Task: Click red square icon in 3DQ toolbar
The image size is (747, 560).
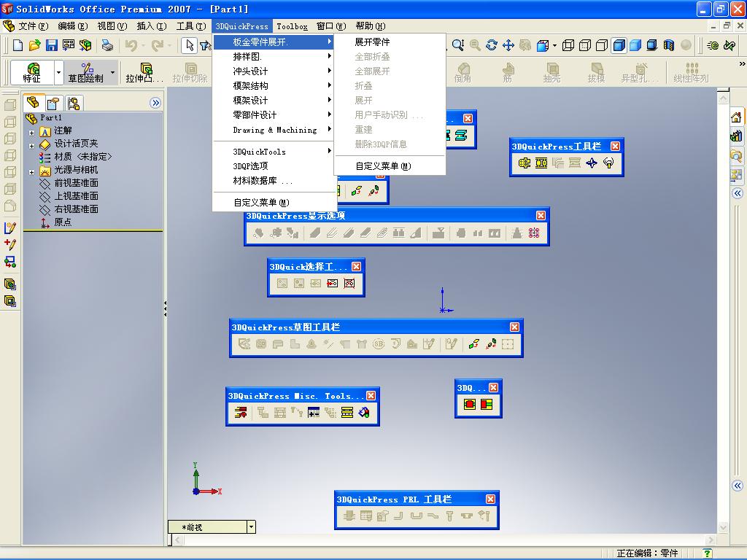Action: 470,404
